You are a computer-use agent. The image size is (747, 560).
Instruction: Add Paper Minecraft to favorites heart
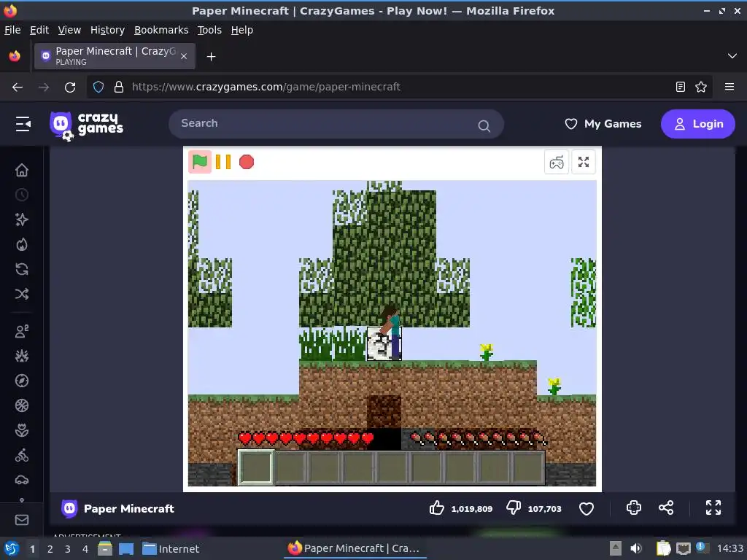coord(587,508)
